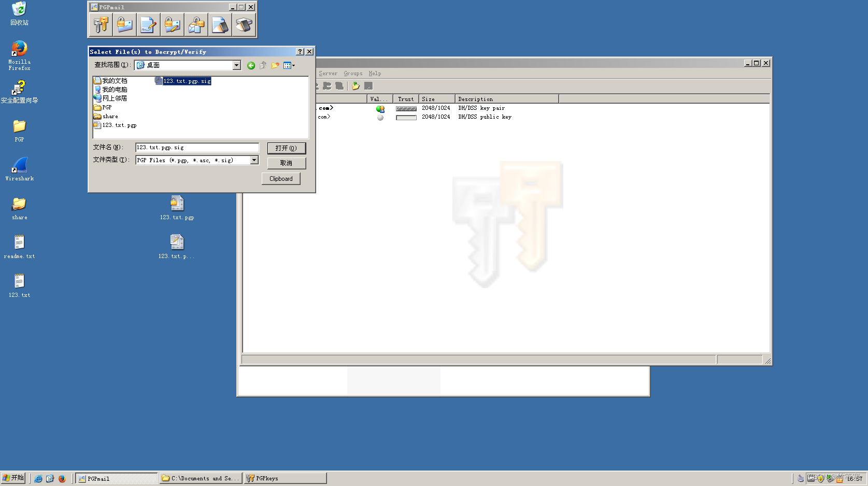Click the 打开 open button
Screen dimensions: 868x486
pos(287,148)
